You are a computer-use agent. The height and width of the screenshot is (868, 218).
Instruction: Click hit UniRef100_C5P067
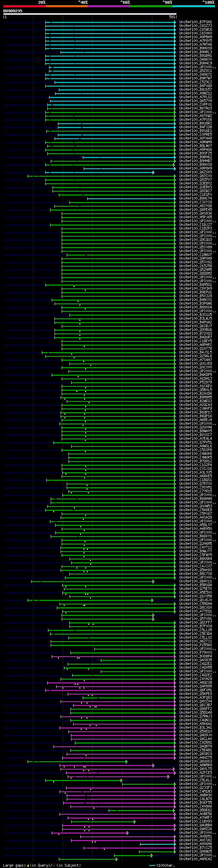tap(196, 514)
